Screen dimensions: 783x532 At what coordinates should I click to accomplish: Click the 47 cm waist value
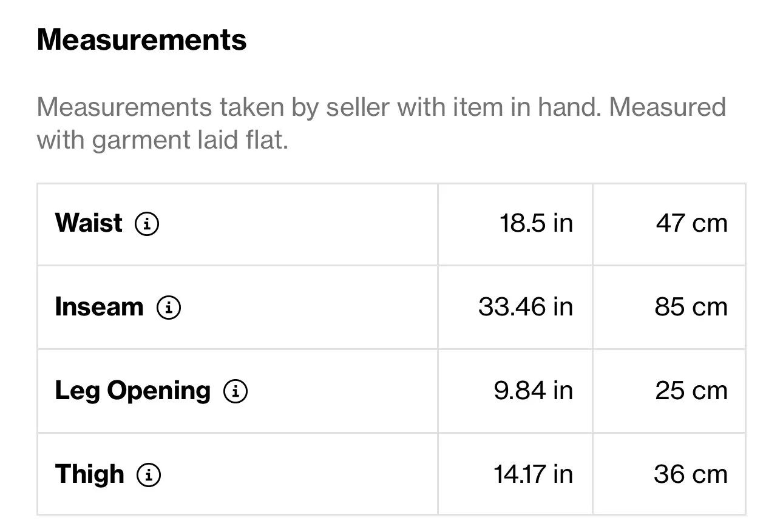point(691,223)
